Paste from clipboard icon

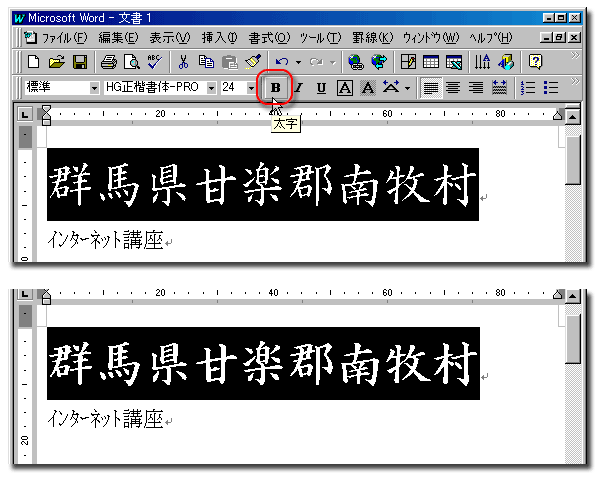[x=230, y=62]
